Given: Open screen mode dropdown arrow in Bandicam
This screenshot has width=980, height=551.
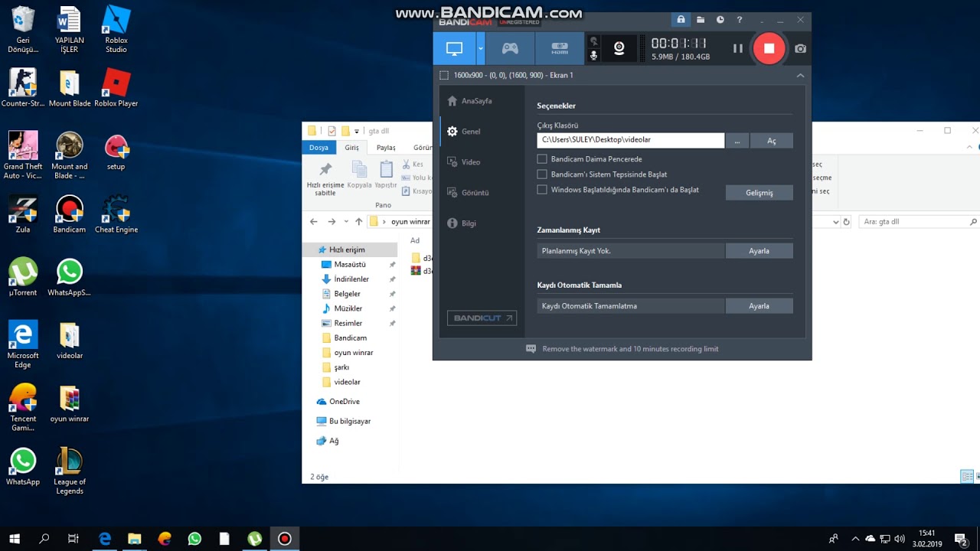Looking at the screenshot, I should click(x=481, y=48).
